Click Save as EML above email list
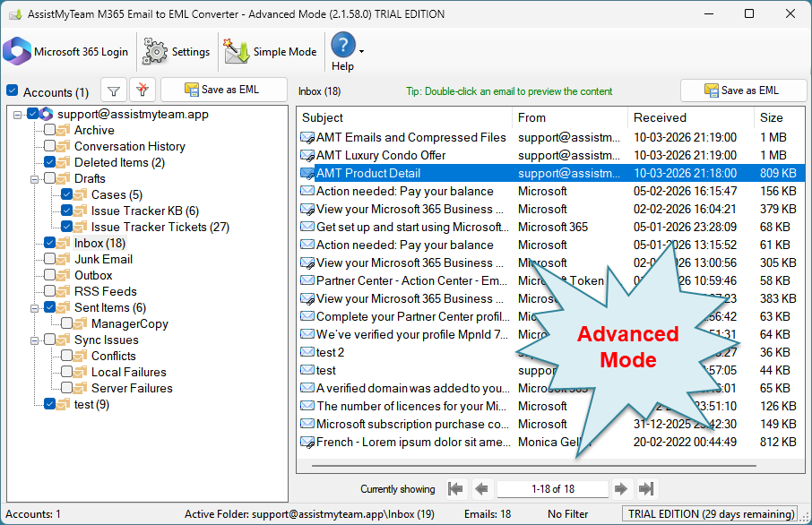This screenshot has height=525, width=812. pos(741,90)
